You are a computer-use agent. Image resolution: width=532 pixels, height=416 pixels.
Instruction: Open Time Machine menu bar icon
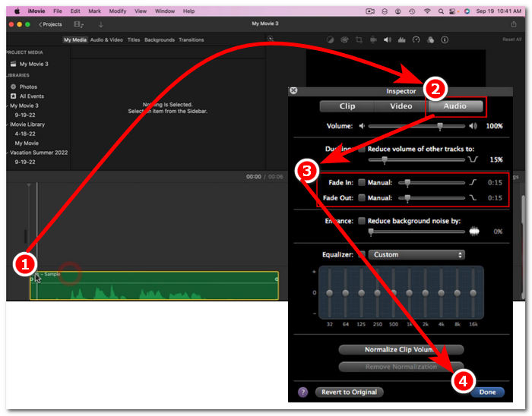click(x=412, y=11)
